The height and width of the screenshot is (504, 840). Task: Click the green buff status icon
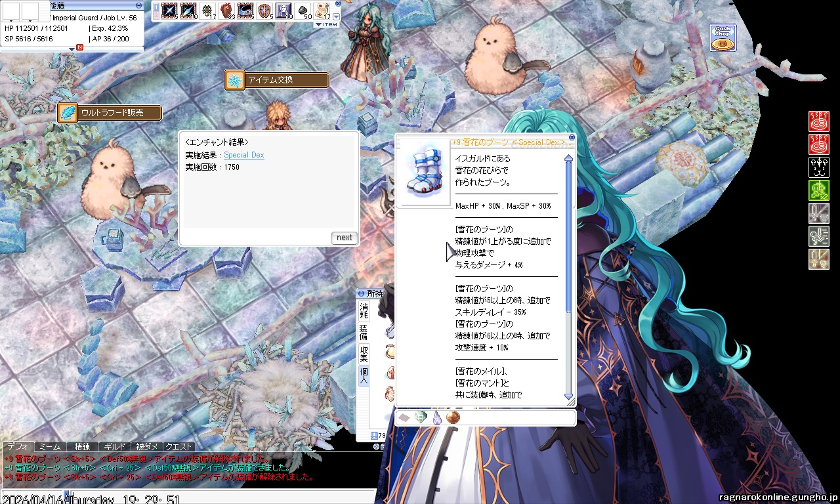(x=818, y=190)
